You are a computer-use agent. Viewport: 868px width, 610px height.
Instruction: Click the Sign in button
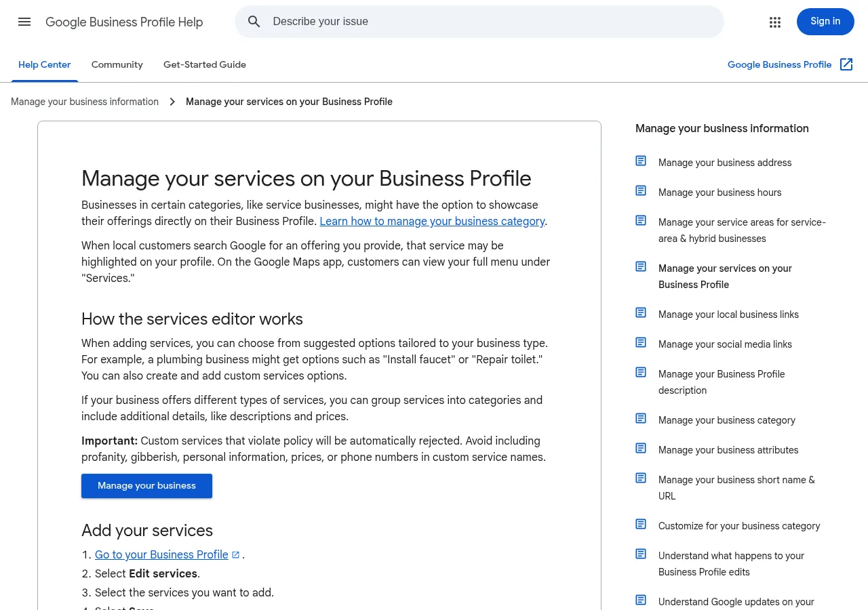coord(825,22)
